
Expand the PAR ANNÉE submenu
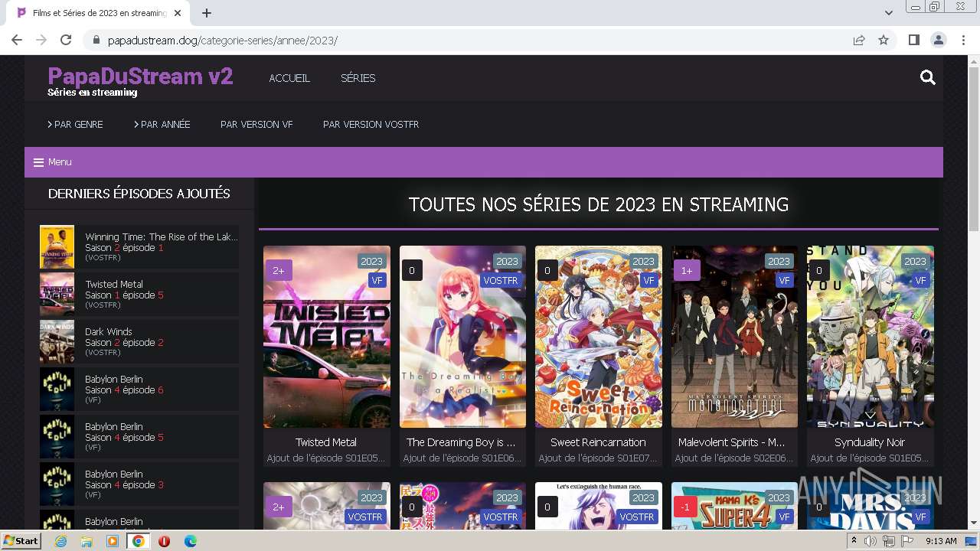click(162, 124)
